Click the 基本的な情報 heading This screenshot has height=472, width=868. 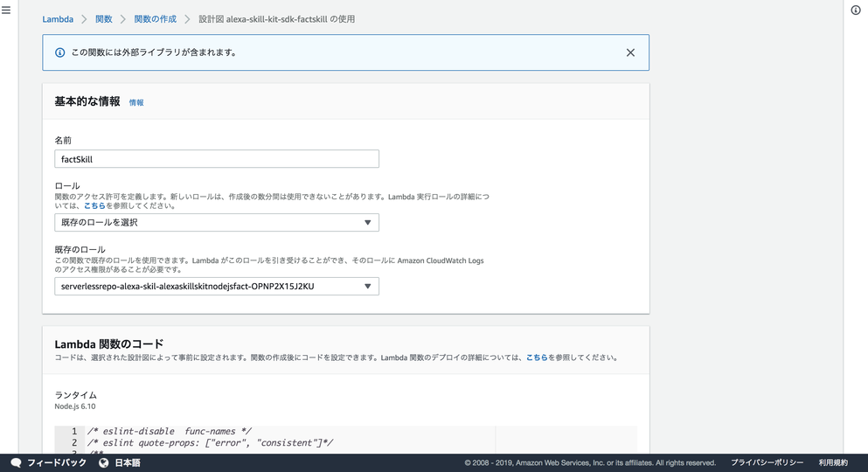tap(87, 101)
